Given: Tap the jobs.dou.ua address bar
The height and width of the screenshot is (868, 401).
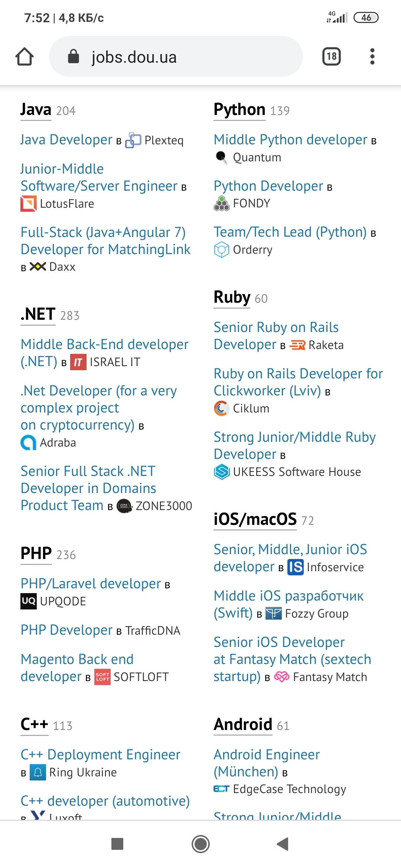Looking at the screenshot, I should tap(176, 57).
